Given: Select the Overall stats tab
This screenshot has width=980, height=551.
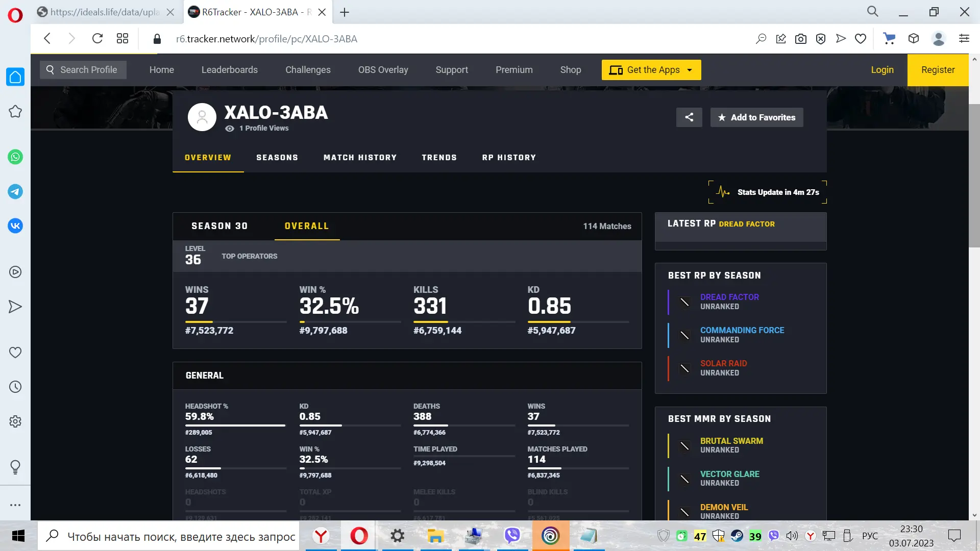Looking at the screenshot, I should click(307, 226).
